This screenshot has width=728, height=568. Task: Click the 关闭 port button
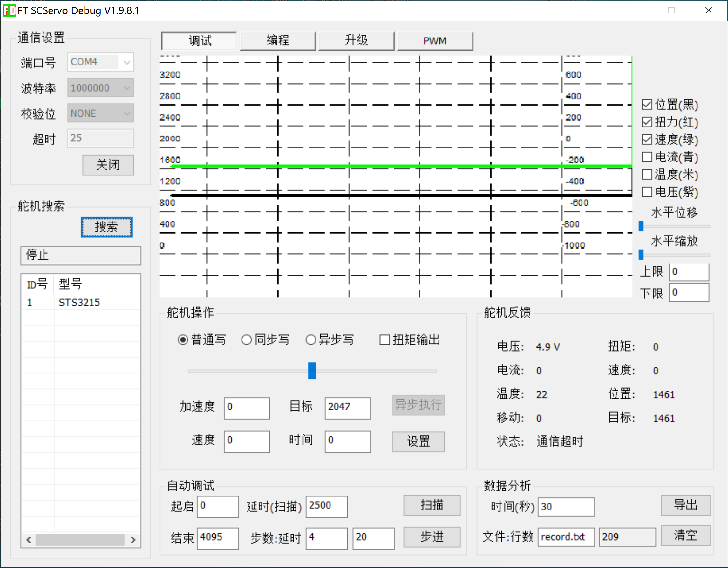[108, 165]
